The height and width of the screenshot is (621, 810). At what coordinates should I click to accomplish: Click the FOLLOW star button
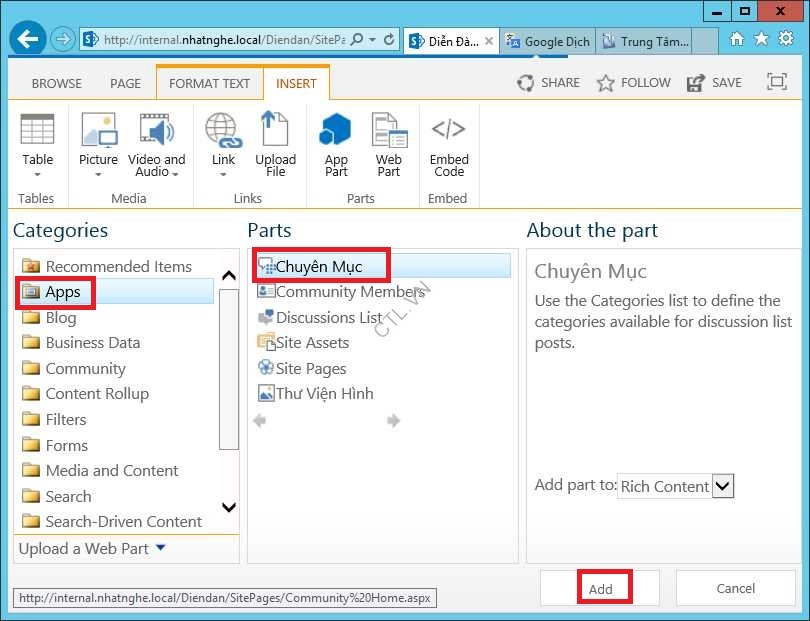pos(634,83)
